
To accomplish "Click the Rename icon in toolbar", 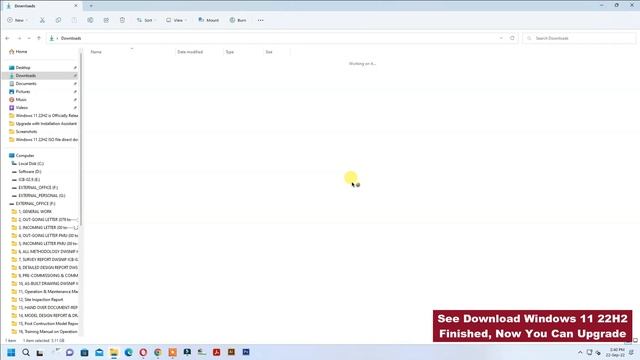I will 90,20.
